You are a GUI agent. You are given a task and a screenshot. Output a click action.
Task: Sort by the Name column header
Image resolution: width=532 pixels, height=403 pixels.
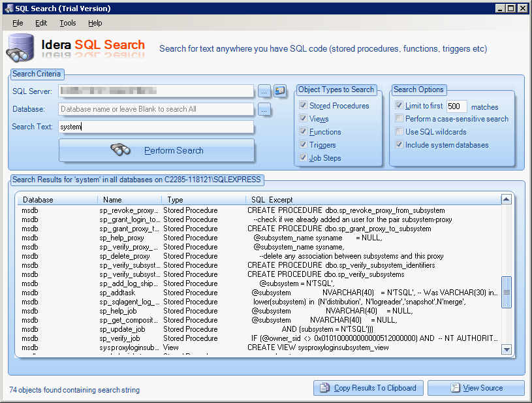click(x=130, y=200)
